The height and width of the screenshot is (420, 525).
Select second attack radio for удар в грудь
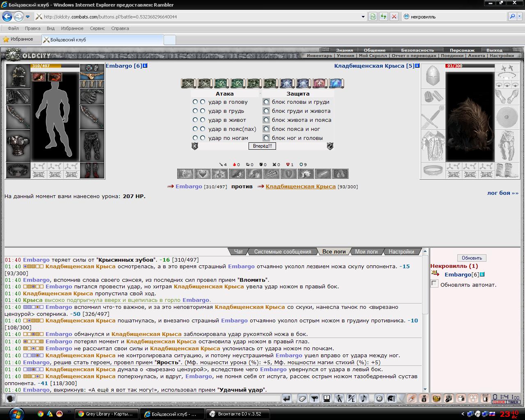pos(203,111)
